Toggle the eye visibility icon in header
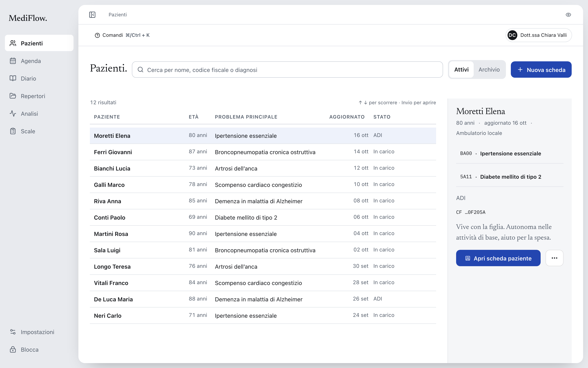Image resolution: width=588 pixels, height=368 pixels. [568, 15]
